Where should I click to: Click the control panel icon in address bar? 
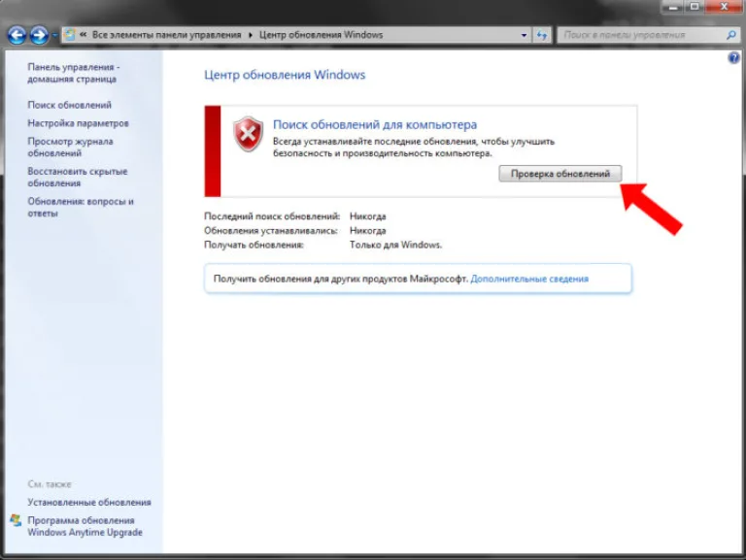70,35
